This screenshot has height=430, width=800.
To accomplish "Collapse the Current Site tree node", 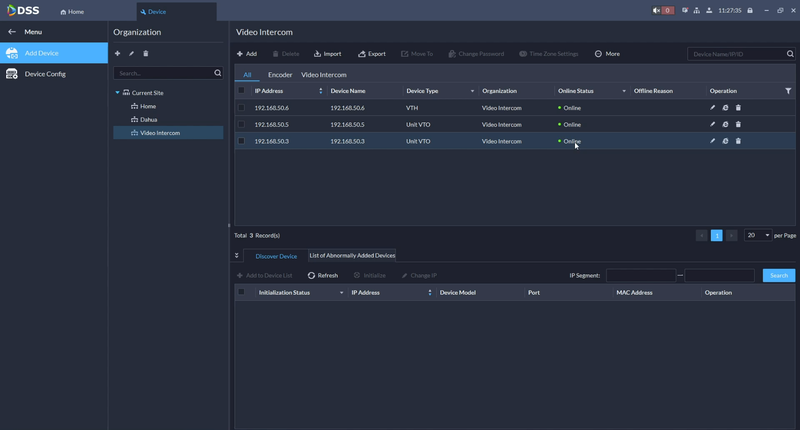I will click(x=117, y=93).
